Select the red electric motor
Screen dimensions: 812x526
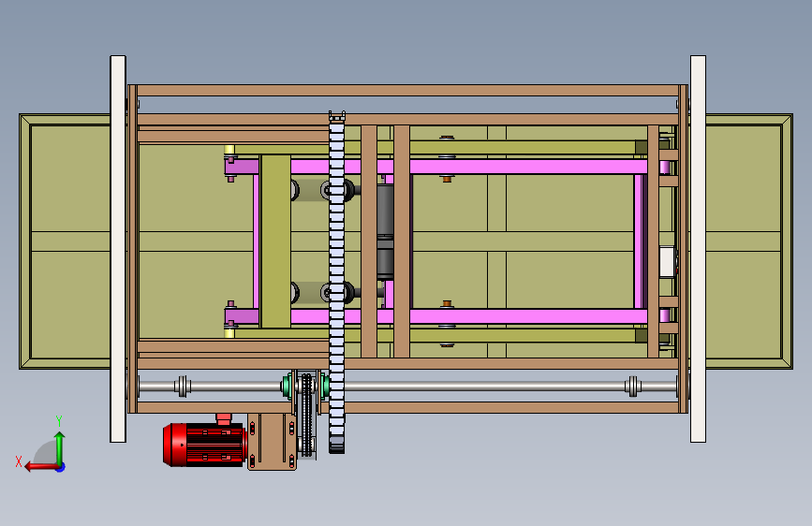(204, 445)
